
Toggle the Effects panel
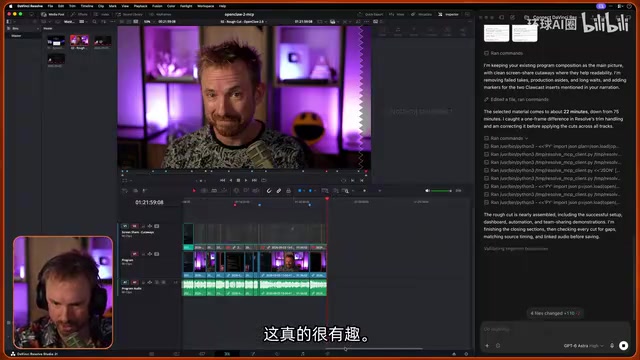pyautogui.click(x=80, y=14)
